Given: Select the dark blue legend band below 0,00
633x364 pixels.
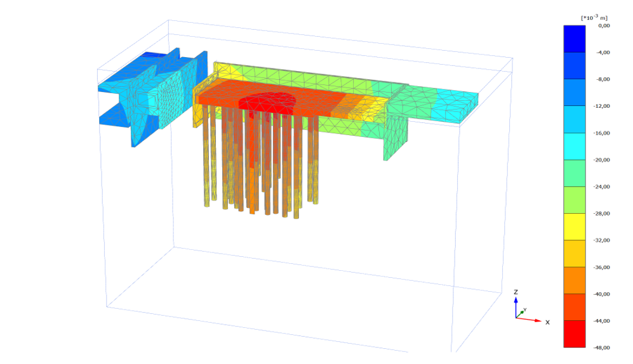Looking at the screenshot, I should 575,39.
